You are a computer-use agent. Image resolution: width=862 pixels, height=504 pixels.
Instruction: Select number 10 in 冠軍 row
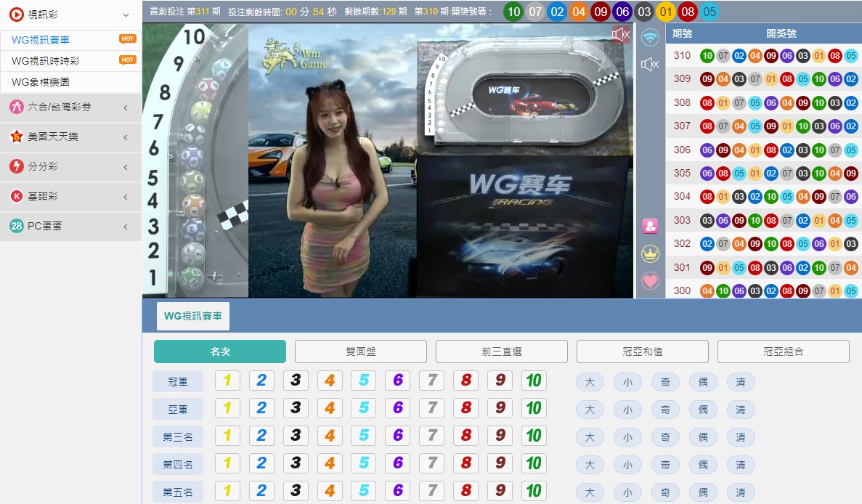coord(534,381)
